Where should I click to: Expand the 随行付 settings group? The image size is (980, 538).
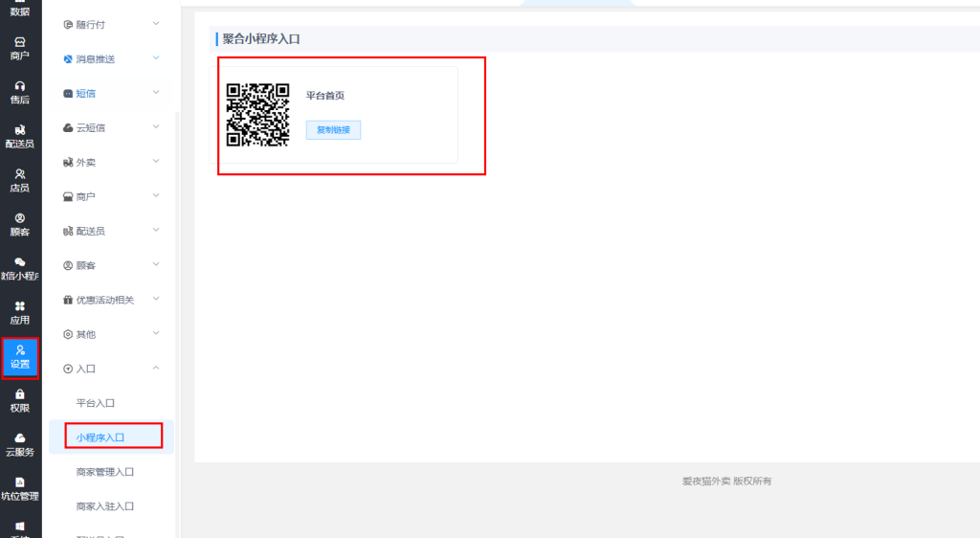point(110,24)
